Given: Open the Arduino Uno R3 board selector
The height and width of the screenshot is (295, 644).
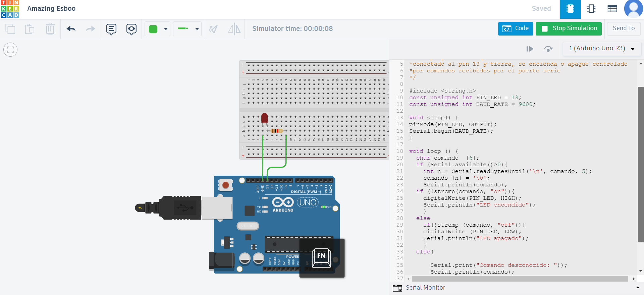Looking at the screenshot, I should pos(602,49).
